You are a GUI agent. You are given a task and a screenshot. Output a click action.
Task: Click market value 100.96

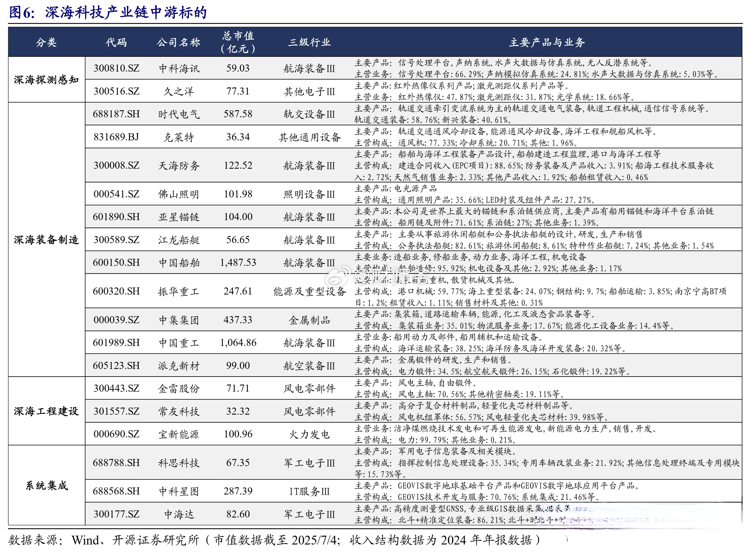pos(238,434)
